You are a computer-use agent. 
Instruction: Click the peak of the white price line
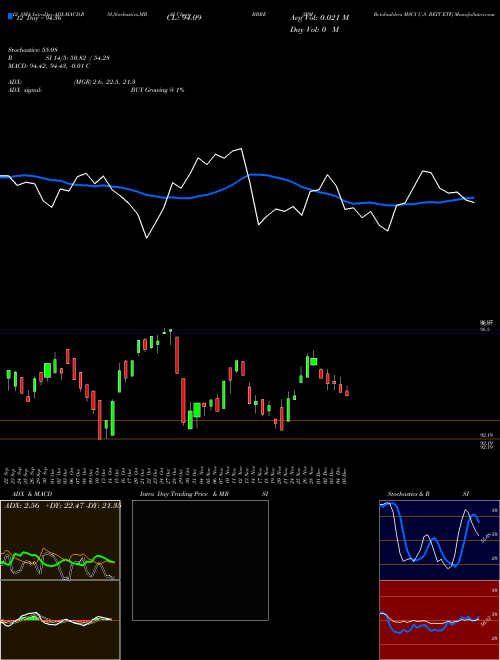point(241,149)
